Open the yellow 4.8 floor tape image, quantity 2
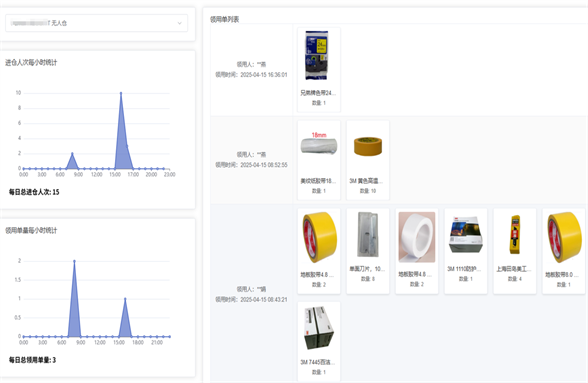This screenshot has width=588, height=383. [x=319, y=237]
